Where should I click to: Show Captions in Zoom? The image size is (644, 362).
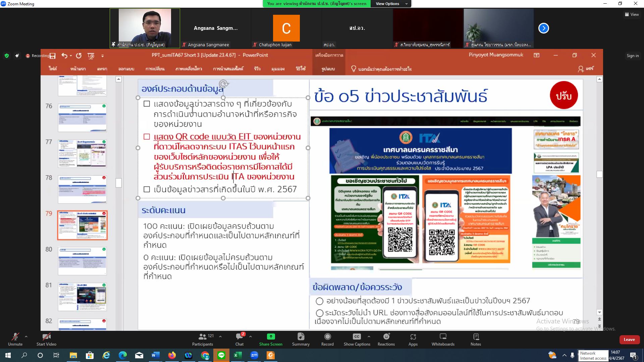357,339
